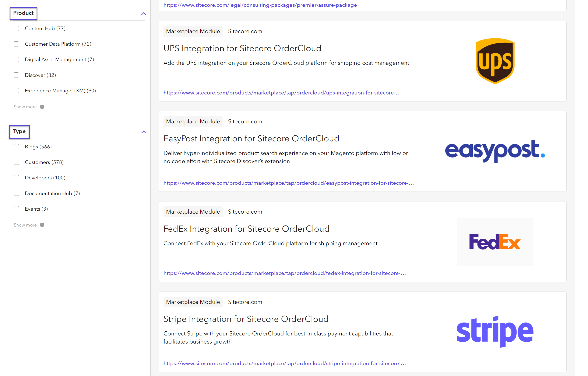The width and height of the screenshot is (588, 376).
Task: Click Sitecore.com source label on Stripe card
Action: pyautogui.click(x=245, y=302)
